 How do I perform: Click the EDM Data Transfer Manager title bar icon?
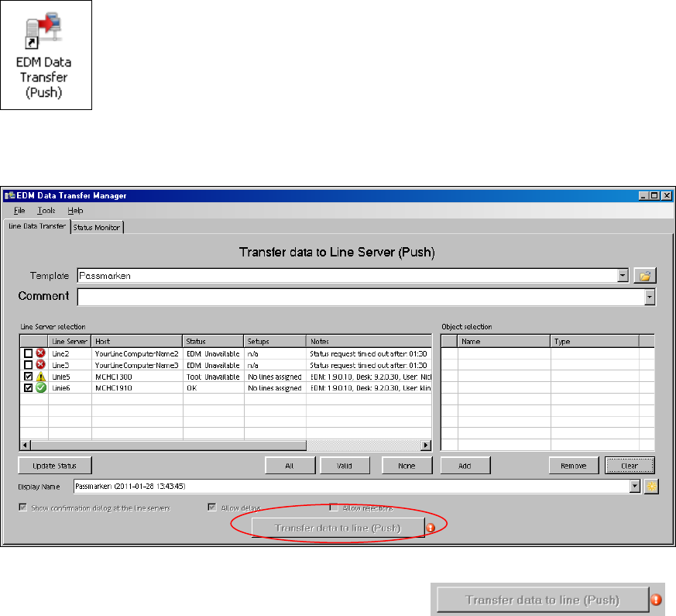(x=9, y=196)
